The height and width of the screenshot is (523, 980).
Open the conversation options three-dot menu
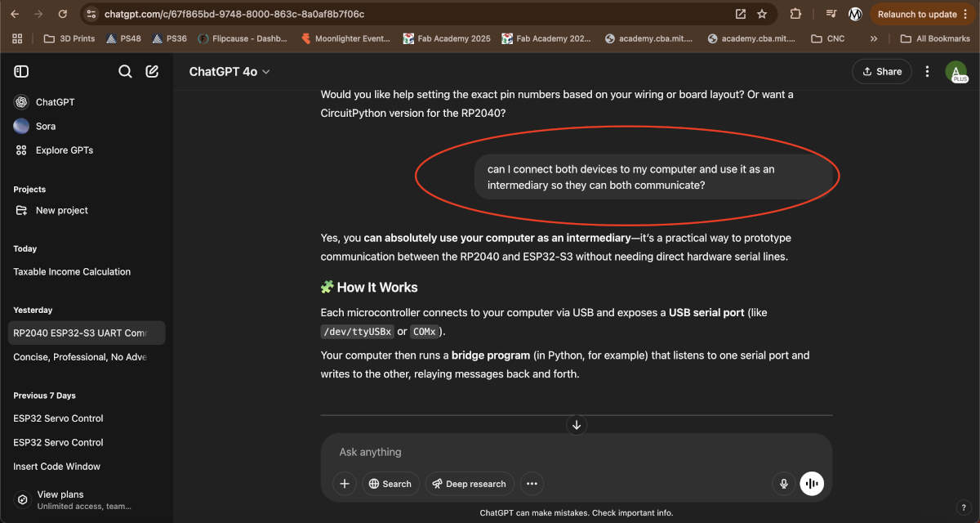pos(927,72)
